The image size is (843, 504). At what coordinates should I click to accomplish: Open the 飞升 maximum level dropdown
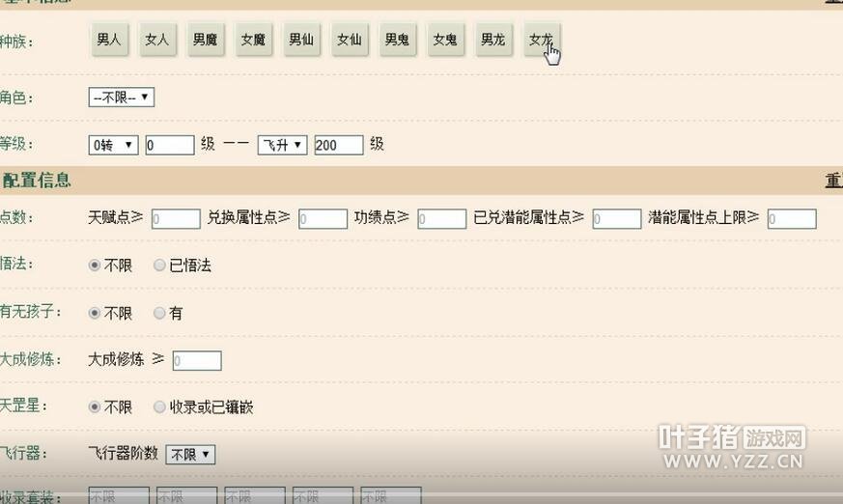click(x=282, y=145)
